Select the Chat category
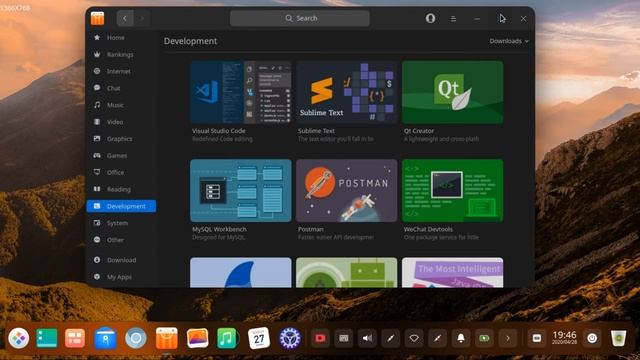 point(121,88)
